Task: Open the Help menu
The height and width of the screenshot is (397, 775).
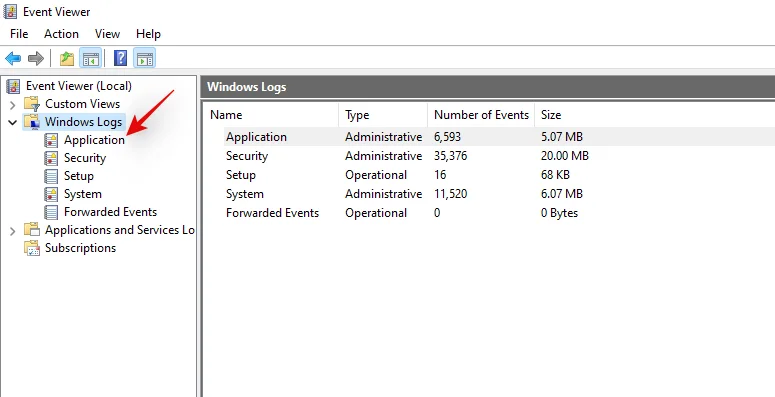Action: point(148,34)
